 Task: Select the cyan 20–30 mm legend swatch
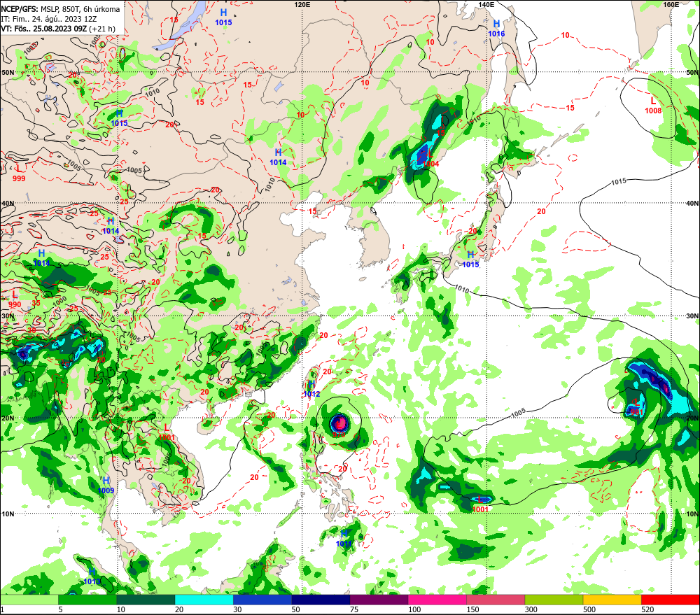[204, 600]
